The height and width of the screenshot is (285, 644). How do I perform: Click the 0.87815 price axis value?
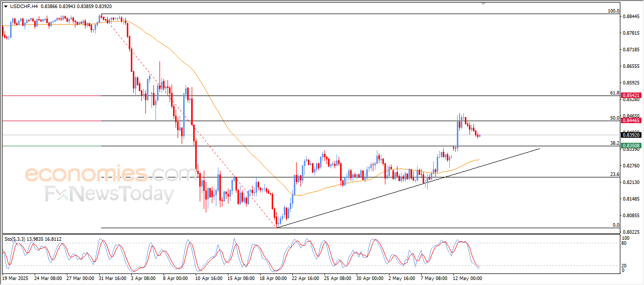coord(632,33)
